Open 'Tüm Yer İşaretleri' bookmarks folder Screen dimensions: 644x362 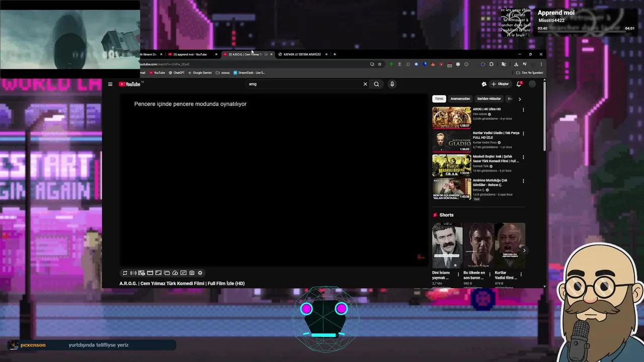pos(530,72)
